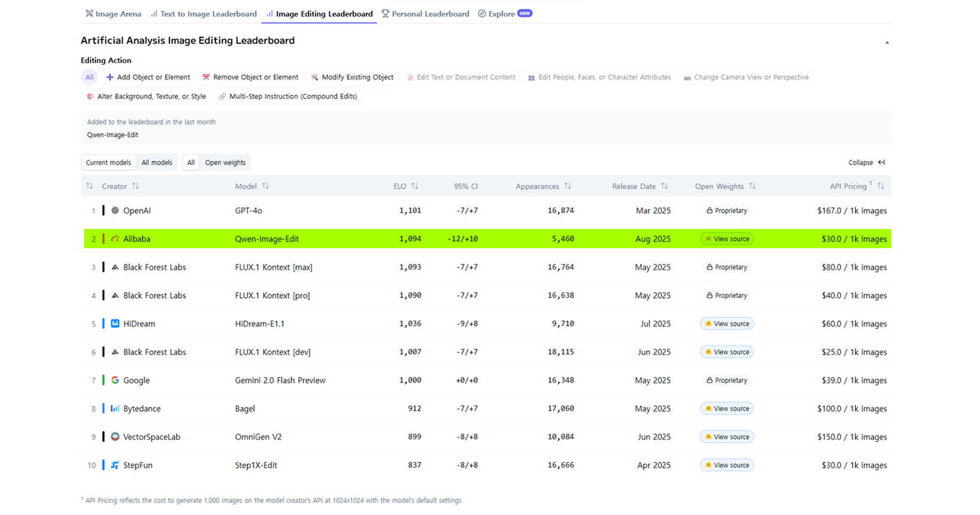Sort table by Creator column
The image size is (980, 515).
click(121, 186)
